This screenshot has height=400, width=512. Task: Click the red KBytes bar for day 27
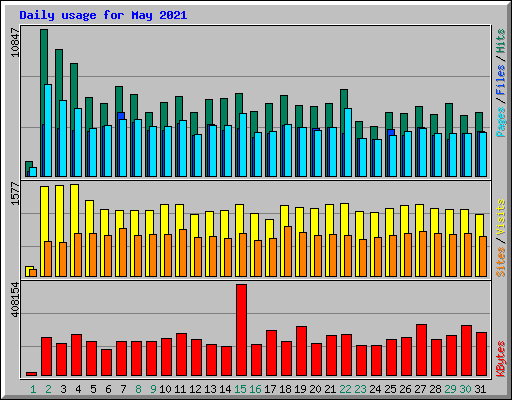(422, 350)
